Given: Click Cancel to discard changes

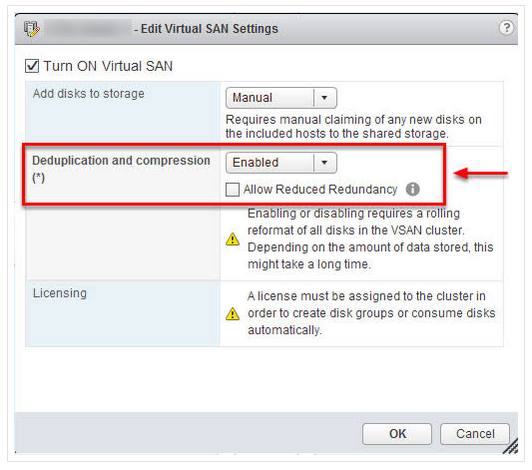Looking at the screenshot, I should tap(475, 433).
